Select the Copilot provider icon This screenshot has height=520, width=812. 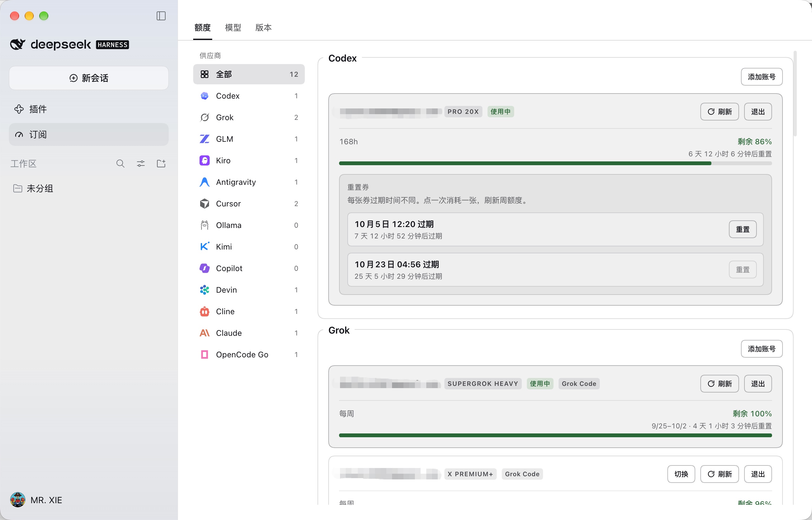(204, 269)
